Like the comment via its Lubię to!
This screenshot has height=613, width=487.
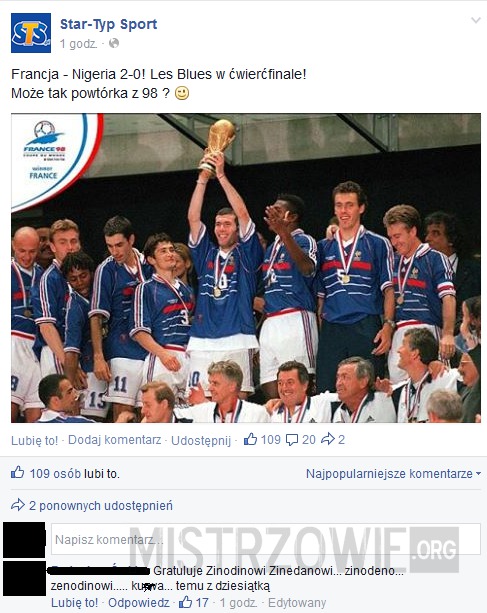pos(74,603)
